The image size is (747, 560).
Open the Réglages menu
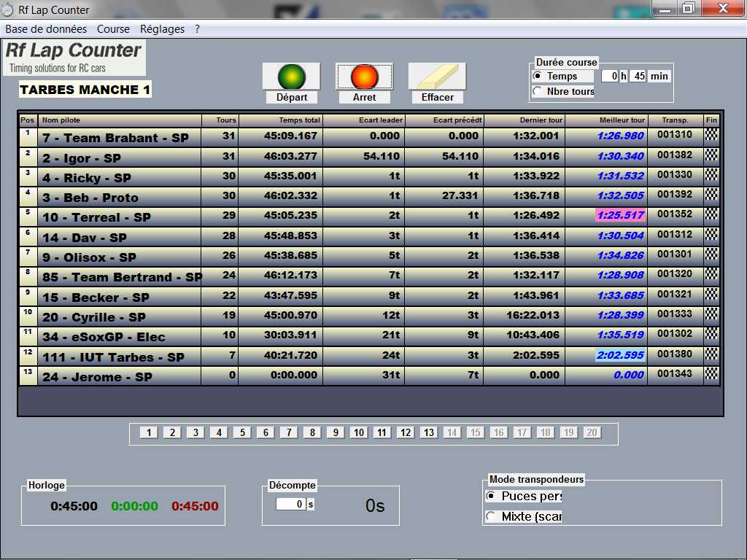(162, 29)
